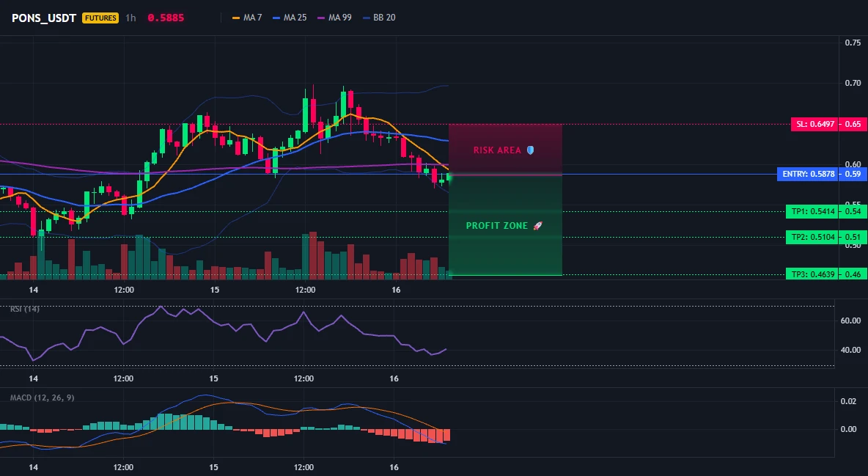Click the current price 0.5885

(x=166, y=18)
